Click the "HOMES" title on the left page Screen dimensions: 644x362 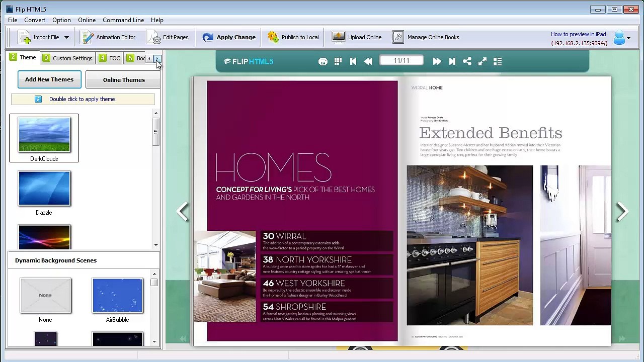[x=273, y=167]
